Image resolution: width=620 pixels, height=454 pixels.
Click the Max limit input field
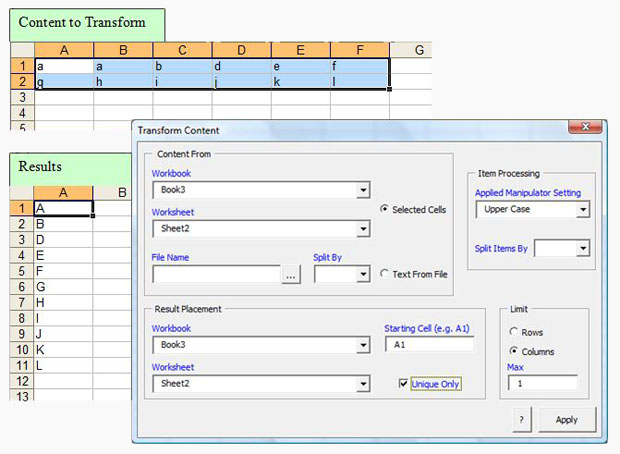541,383
